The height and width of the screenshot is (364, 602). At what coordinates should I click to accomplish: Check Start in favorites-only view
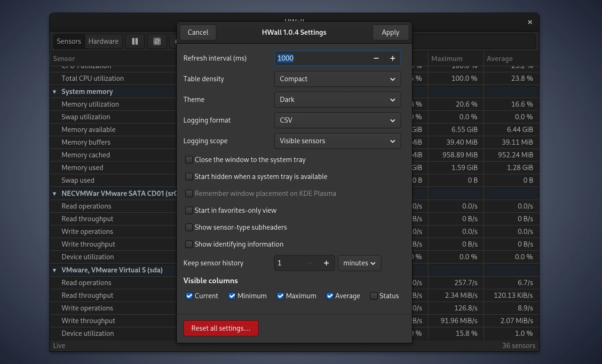coord(189,210)
